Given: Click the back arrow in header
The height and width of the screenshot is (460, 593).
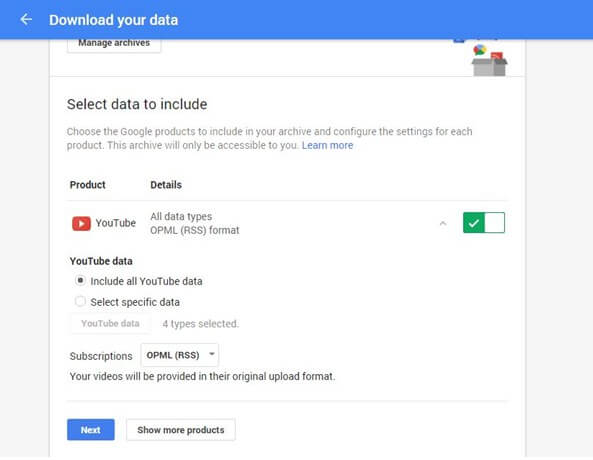Looking at the screenshot, I should tap(26, 19).
